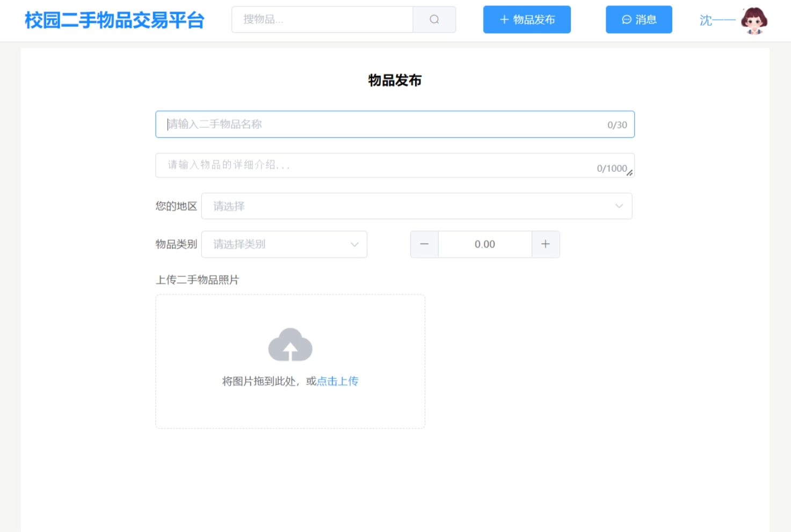Click the chat bubble icon on 消息 button

[626, 19]
